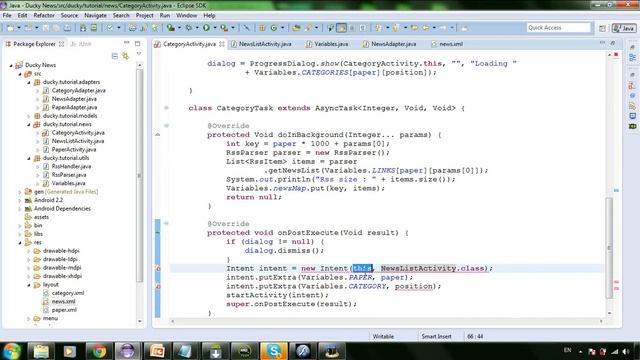Click the Save All toolbar icon
Screen dimensions: 640x360
pyautogui.click(x=56, y=28)
